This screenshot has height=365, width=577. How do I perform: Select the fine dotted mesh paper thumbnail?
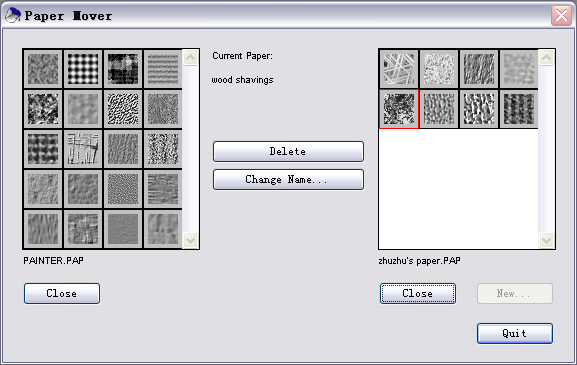(x=123, y=189)
